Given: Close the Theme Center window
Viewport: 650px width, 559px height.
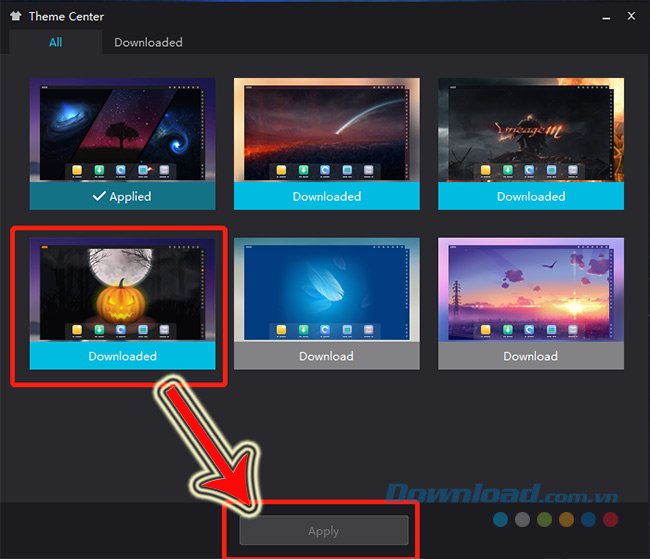Looking at the screenshot, I should pyautogui.click(x=631, y=17).
